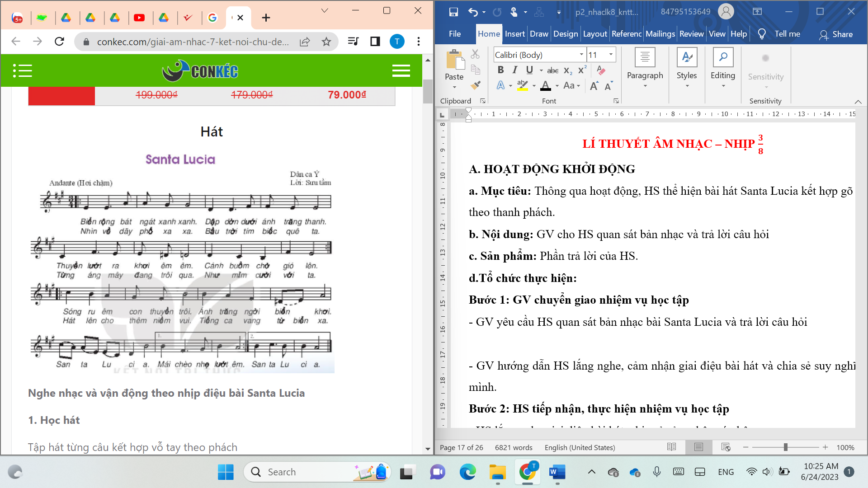Click Ribbon Display Options icon
This screenshot has width=868, height=488.
757,12
